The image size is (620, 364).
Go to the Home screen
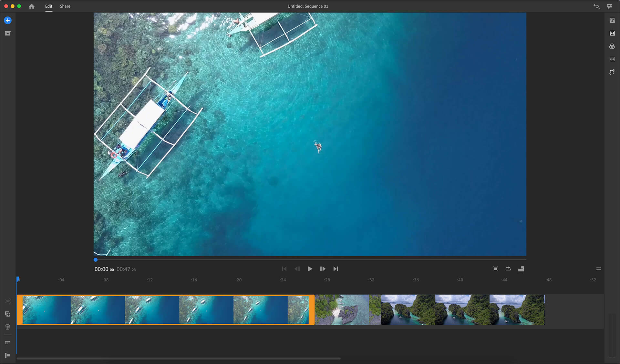pos(31,6)
